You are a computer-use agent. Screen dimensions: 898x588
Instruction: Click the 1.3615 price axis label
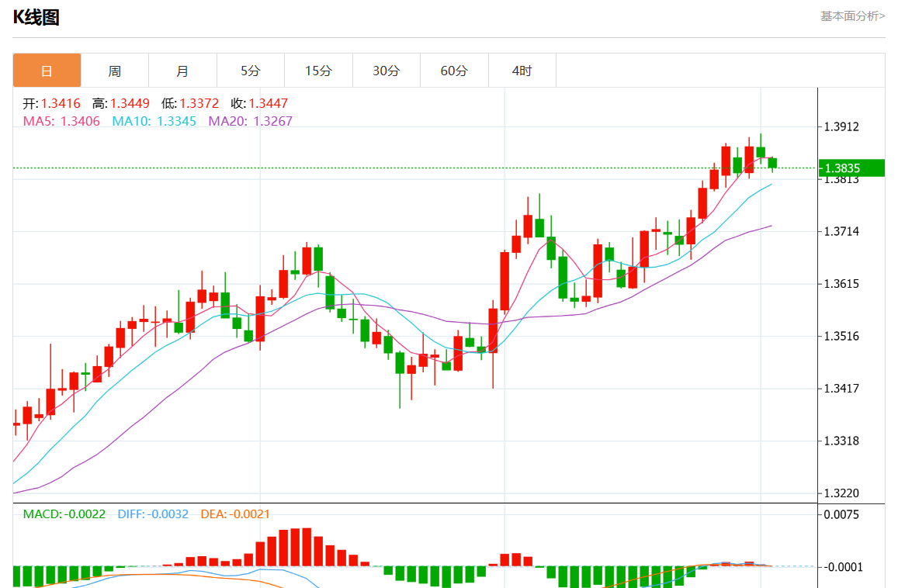841,284
